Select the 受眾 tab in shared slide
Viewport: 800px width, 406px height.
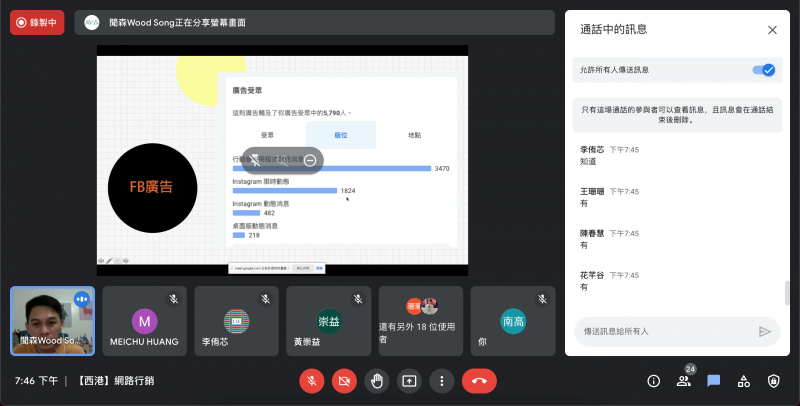point(267,135)
